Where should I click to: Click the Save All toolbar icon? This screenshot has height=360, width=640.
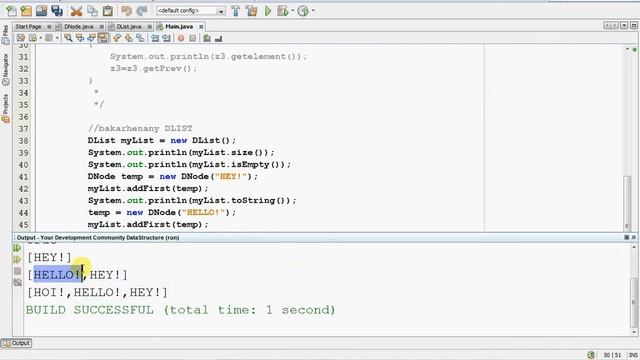pos(57,11)
